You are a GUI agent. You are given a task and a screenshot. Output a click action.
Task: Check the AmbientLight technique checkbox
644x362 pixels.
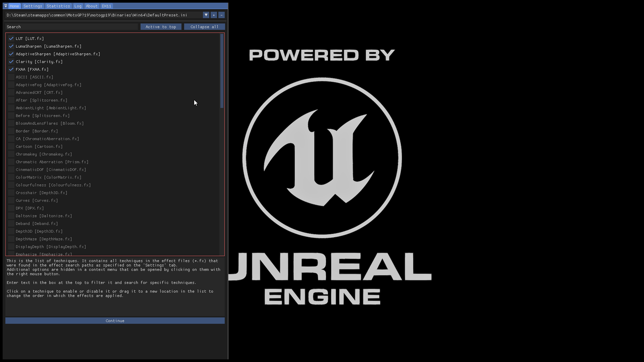coord(11,108)
